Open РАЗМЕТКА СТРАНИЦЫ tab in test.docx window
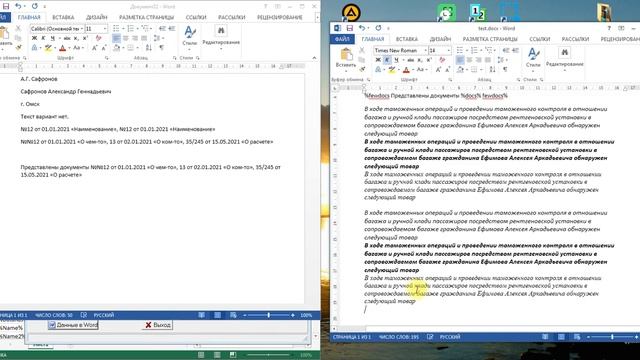Image resolution: width=640 pixels, height=360 pixels. tap(490, 39)
